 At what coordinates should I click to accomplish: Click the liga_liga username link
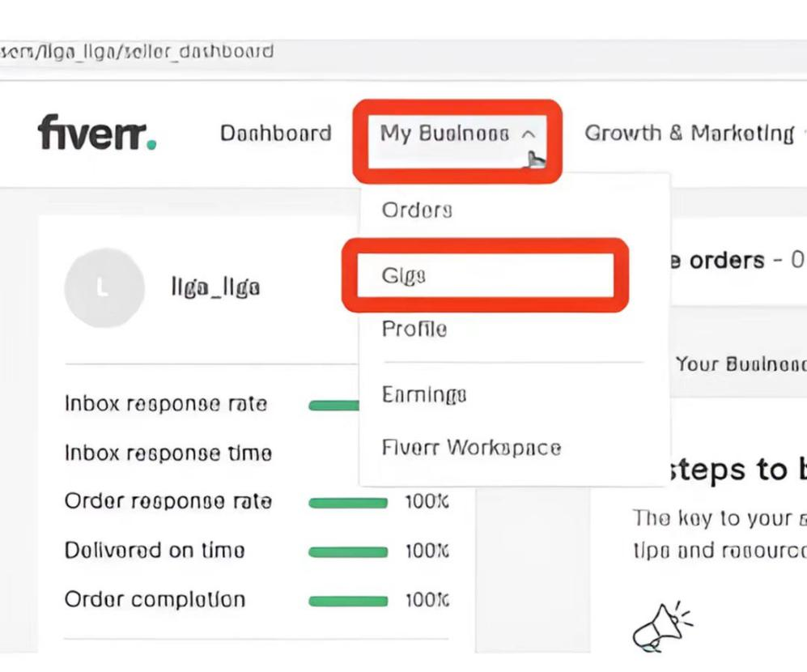pos(215,287)
